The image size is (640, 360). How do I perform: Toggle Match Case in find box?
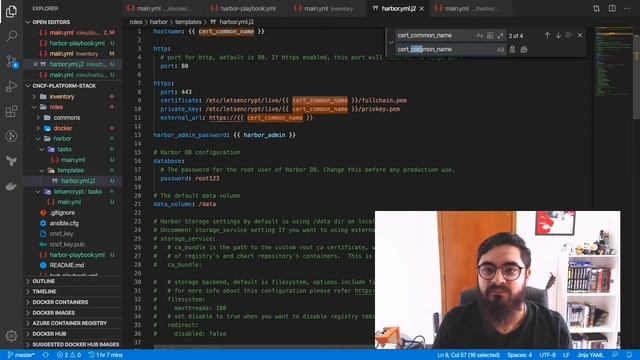pyautogui.click(x=480, y=36)
